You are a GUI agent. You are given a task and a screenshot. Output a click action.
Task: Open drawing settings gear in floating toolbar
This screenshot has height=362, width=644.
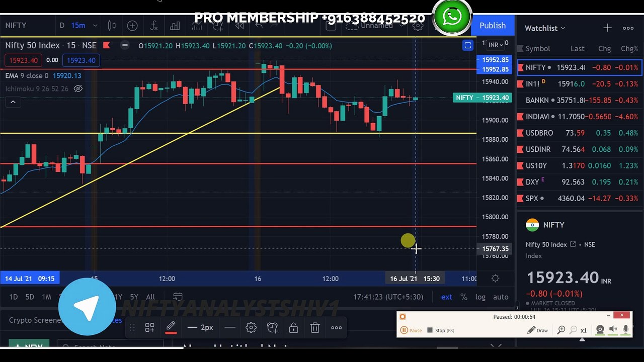251,328
